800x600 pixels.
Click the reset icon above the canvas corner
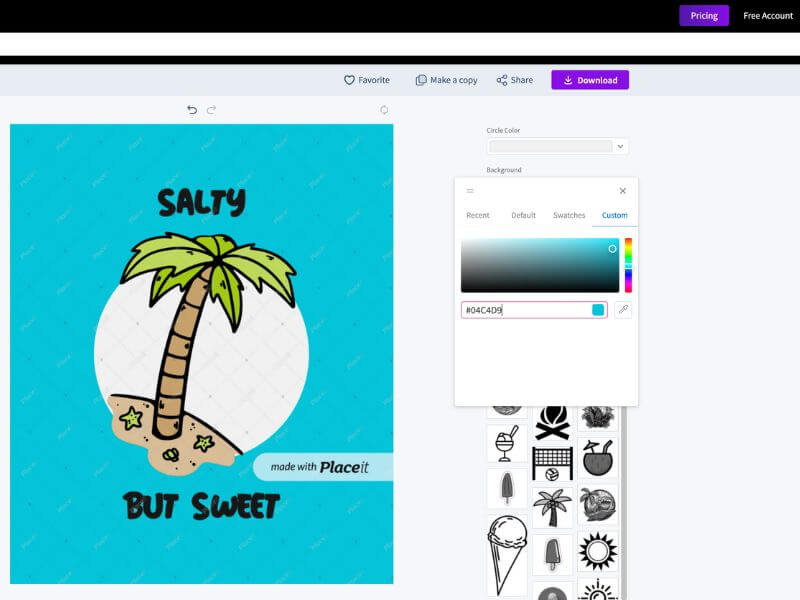point(384,110)
